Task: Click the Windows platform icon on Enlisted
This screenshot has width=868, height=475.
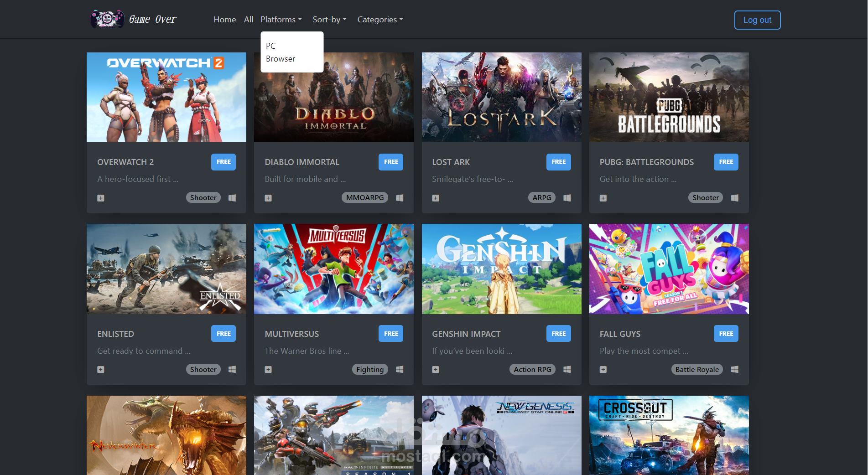Action: click(232, 369)
